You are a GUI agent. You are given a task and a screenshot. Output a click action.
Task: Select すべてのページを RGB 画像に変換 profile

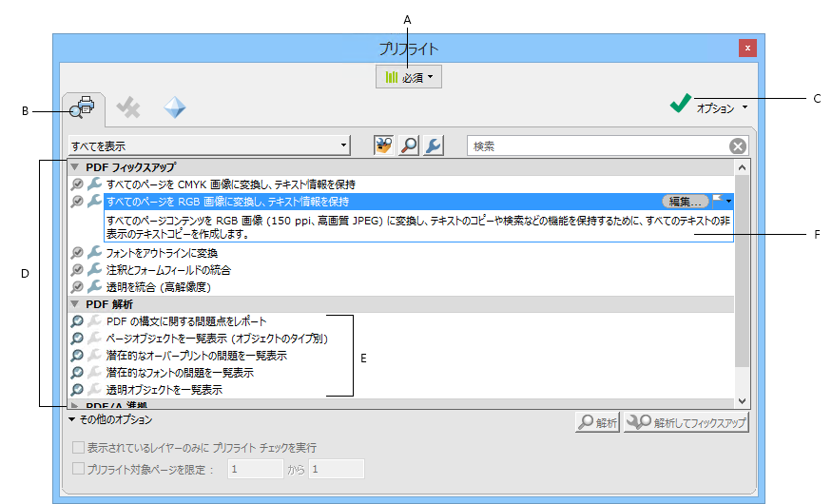(x=228, y=202)
